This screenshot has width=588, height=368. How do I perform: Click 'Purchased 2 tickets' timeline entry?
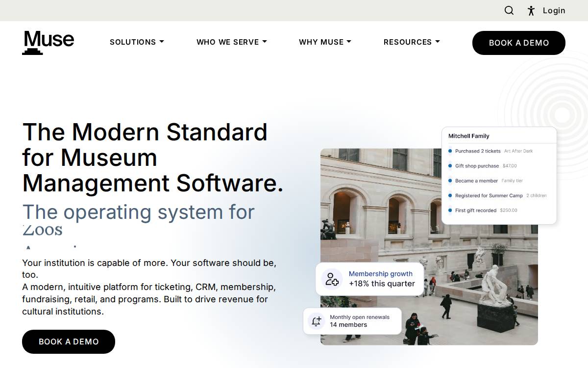478,151
